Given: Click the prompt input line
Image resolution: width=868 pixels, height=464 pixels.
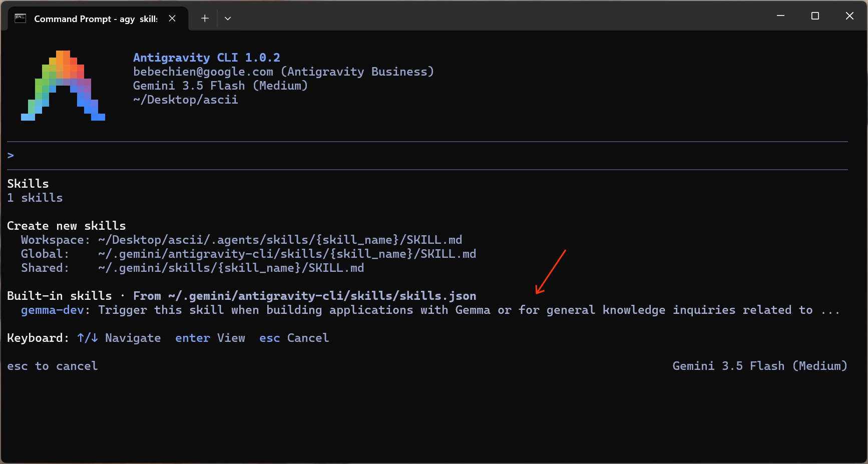Looking at the screenshot, I should click(x=427, y=156).
